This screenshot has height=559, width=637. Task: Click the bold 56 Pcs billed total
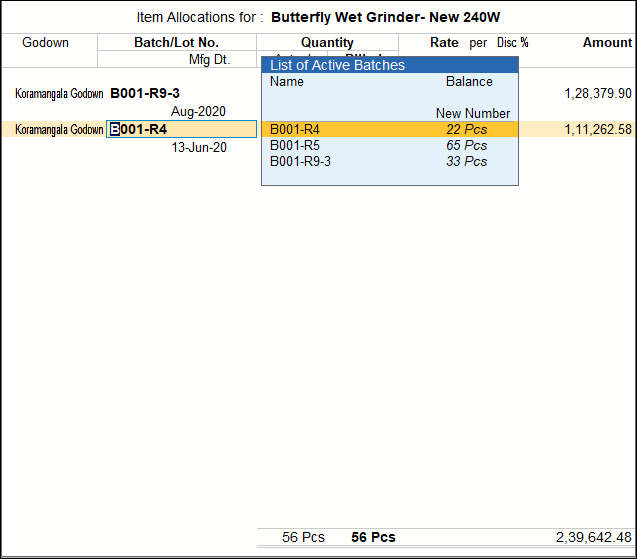pyautogui.click(x=373, y=537)
